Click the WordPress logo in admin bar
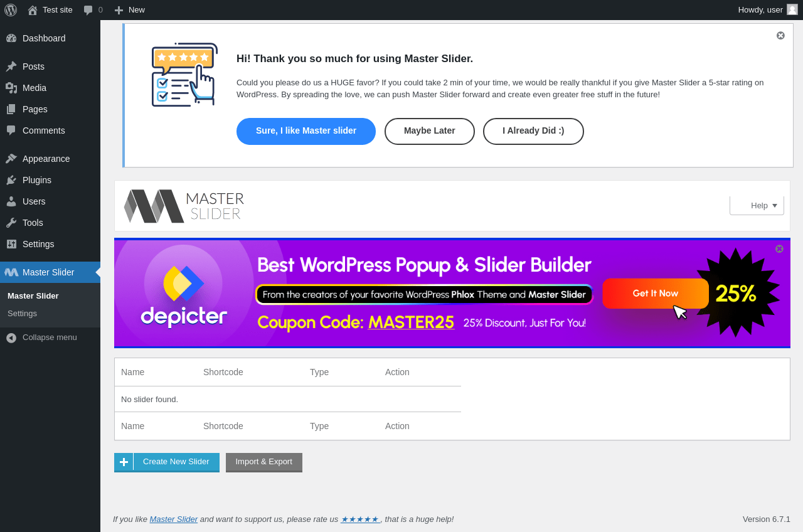 click(11, 9)
